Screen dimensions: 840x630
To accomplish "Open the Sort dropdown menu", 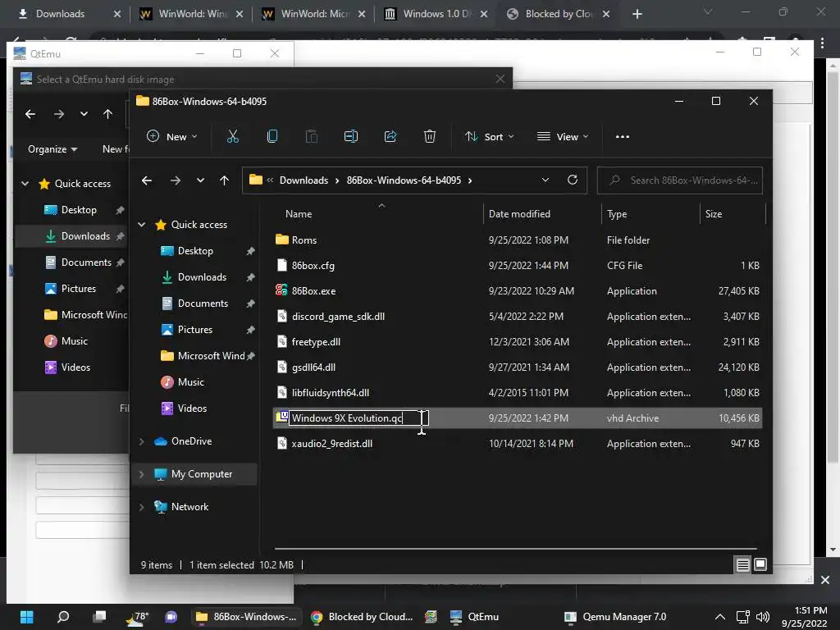I will click(x=490, y=137).
